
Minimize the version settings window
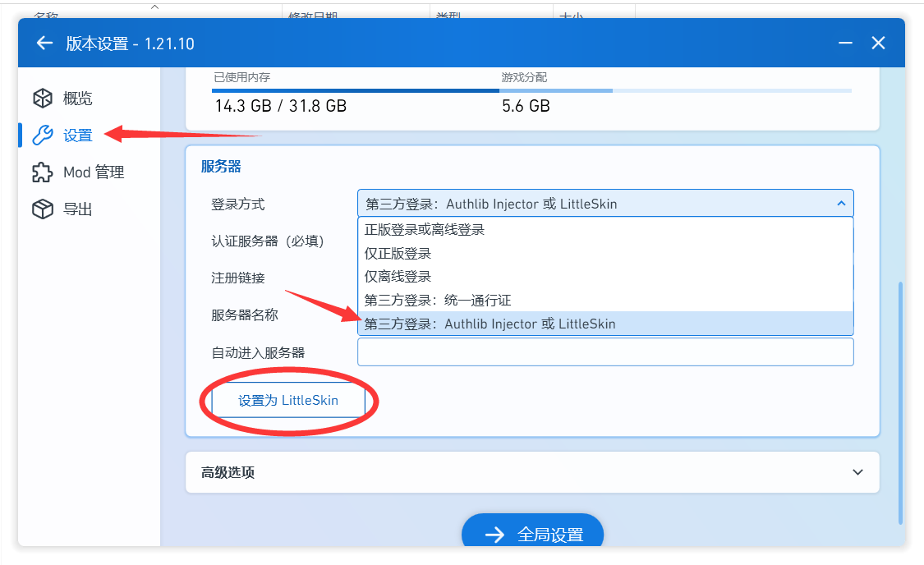point(845,44)
